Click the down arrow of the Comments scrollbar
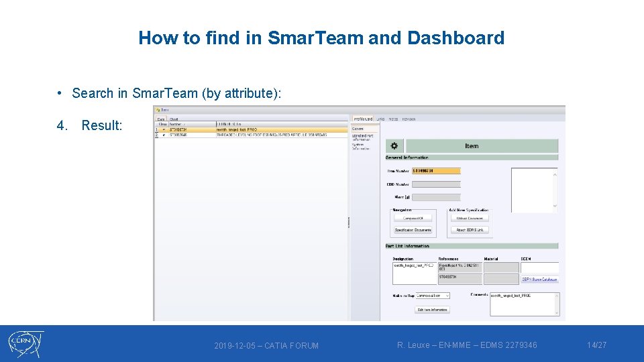Image resolution: width=644 pixels, height=362 pixels. click(557, 313)
